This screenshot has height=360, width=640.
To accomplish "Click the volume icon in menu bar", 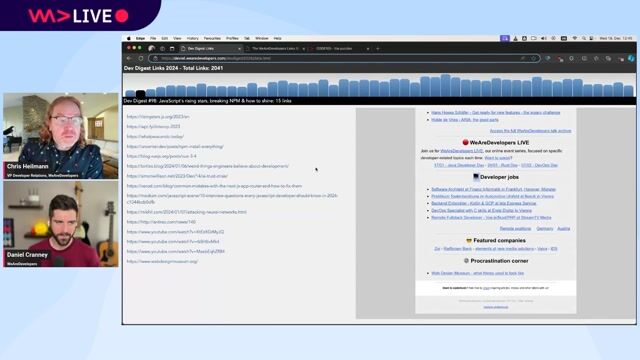I will point(544,38).
